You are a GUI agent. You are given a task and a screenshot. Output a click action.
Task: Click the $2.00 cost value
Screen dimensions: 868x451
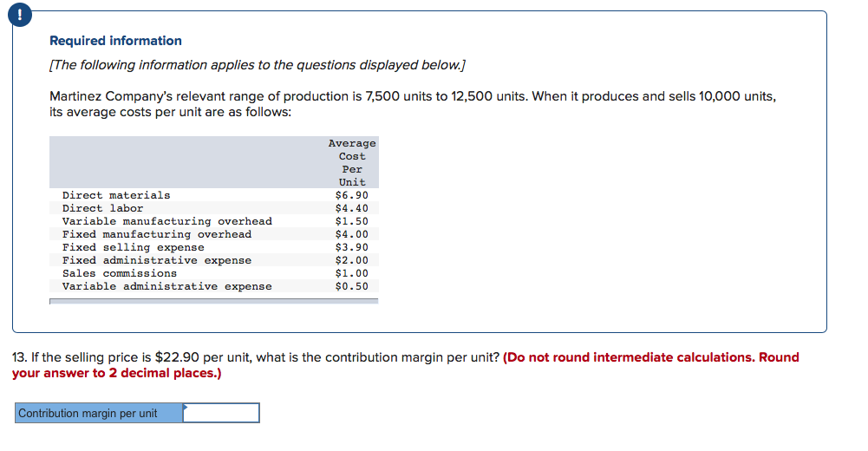pyautogui.click(x=351, y=260)
